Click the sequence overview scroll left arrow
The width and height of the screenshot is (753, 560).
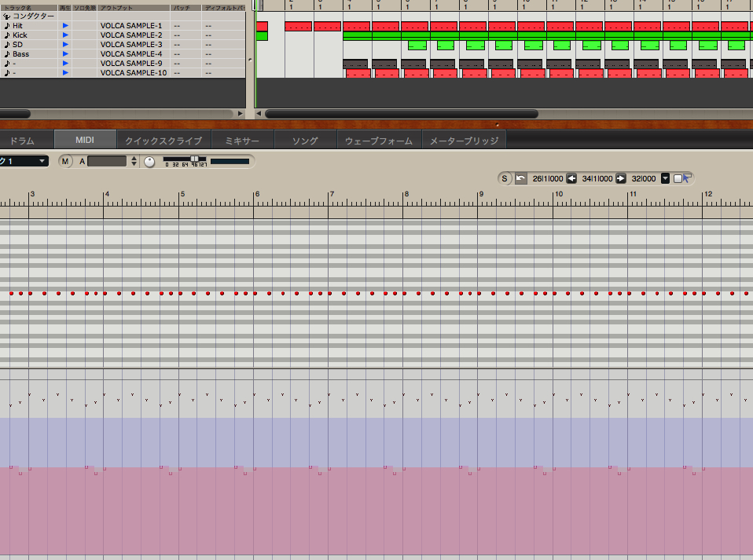259,114
